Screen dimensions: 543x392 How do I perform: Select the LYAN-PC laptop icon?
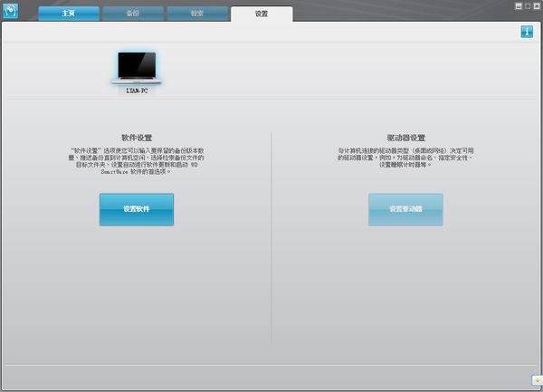coord(137,67)
